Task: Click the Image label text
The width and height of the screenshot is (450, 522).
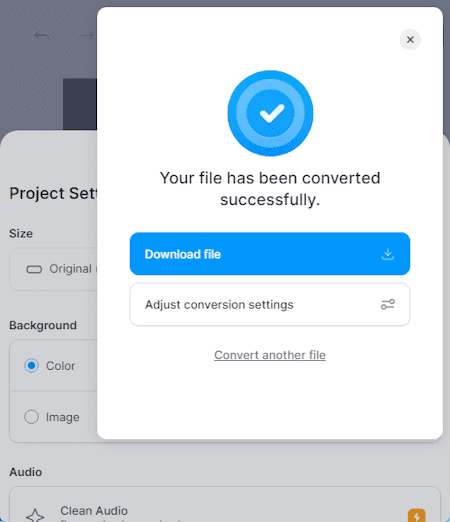Action: 63,417
